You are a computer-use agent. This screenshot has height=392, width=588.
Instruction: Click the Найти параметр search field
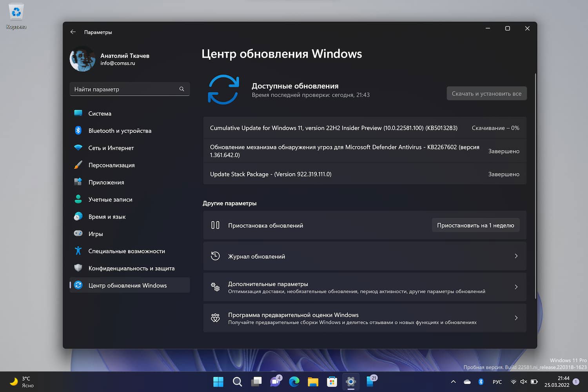(x=129, y=89)
